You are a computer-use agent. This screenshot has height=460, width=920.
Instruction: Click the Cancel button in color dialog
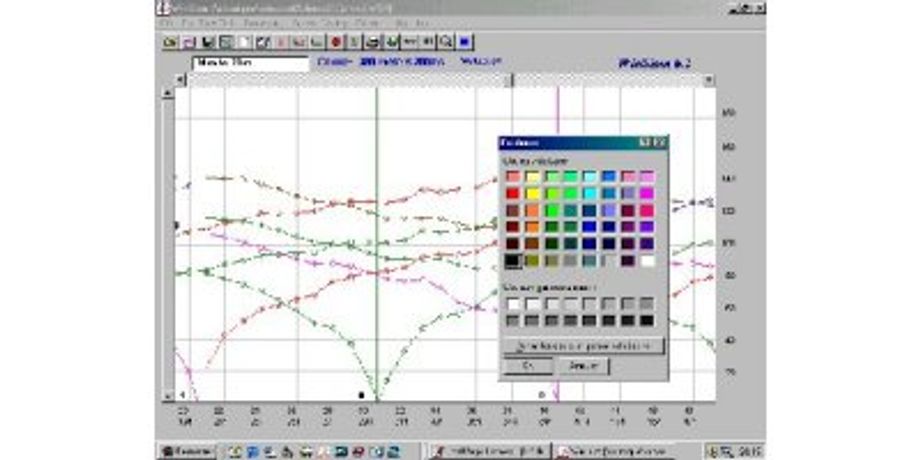pyautogui.click(x=583, y=366)
